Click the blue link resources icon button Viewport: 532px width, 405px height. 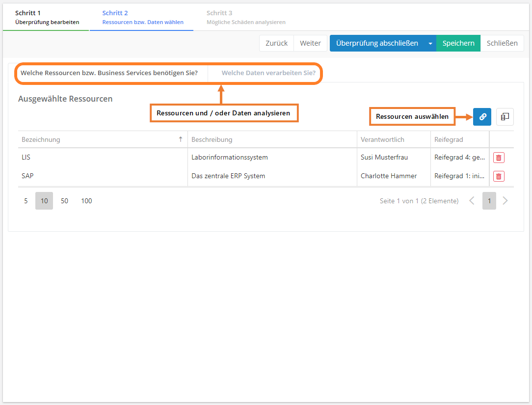coord(482,117)
